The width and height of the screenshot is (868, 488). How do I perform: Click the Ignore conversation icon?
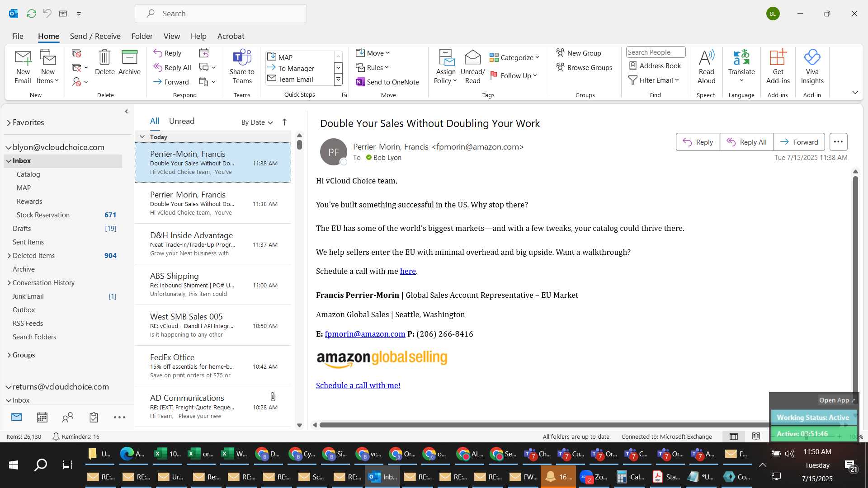(76, 53)
